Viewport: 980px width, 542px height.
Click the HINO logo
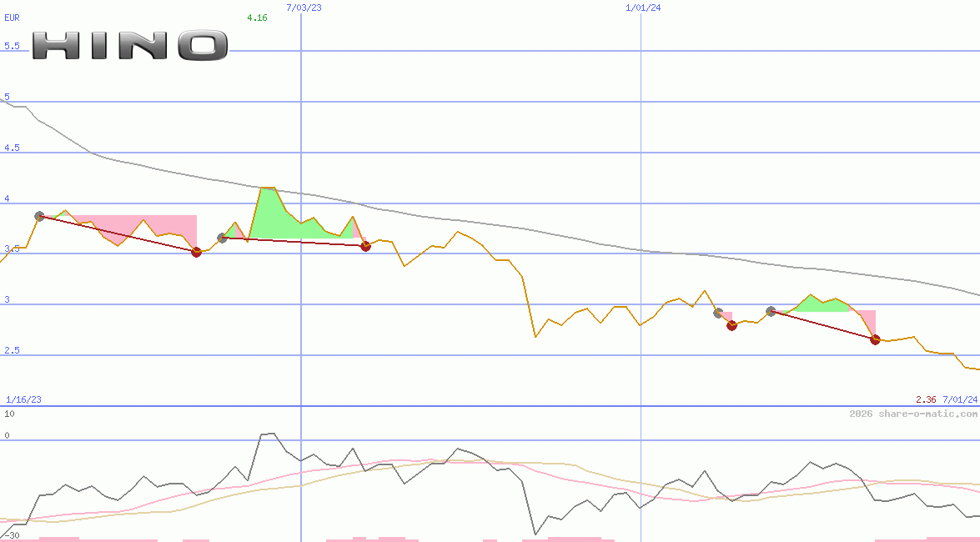tap(125, 46)
